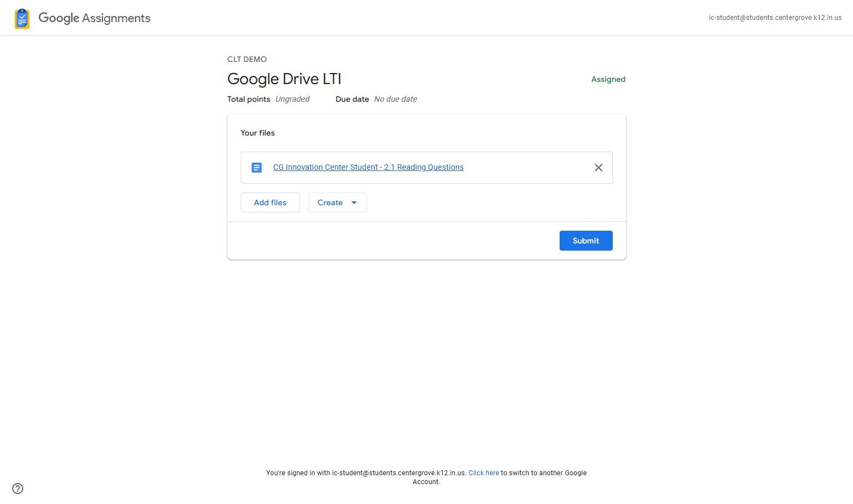
Task: Click the X to remove the attached document
Action: click(x=598, y=167)
